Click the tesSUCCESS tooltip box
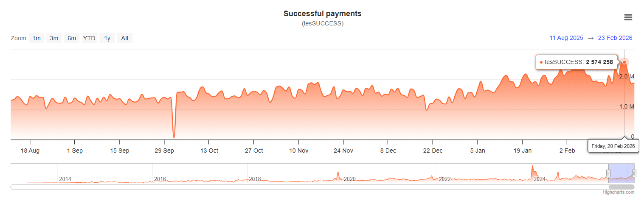 [577, 62]
